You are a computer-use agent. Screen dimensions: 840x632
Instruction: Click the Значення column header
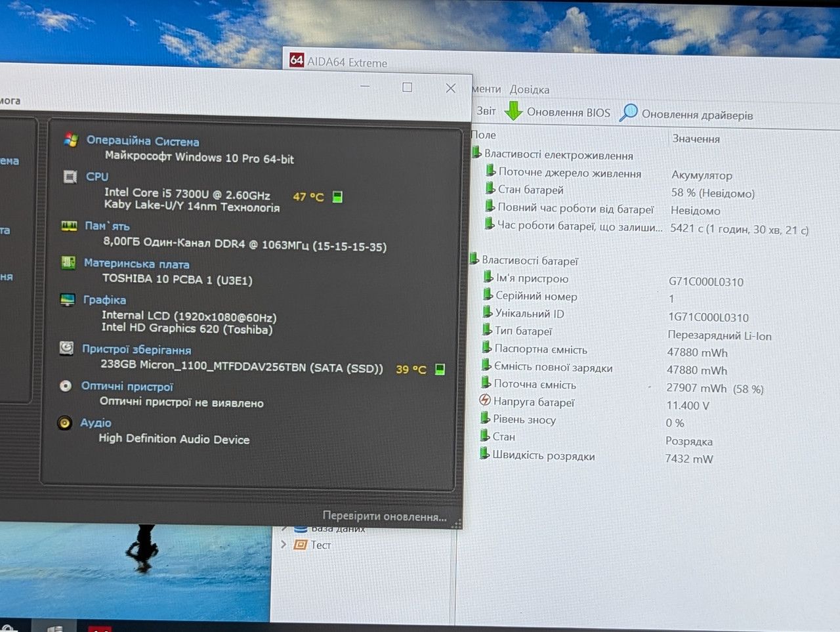[x=696, y=138]
